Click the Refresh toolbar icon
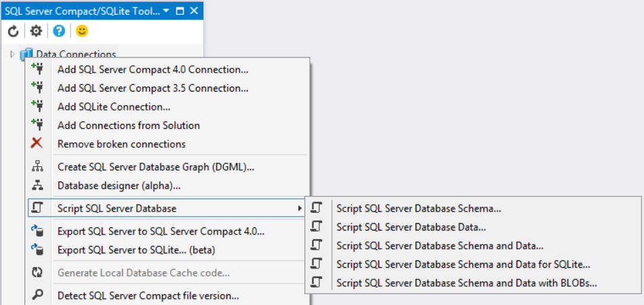 pyautogui.click(x=13, y=31)
